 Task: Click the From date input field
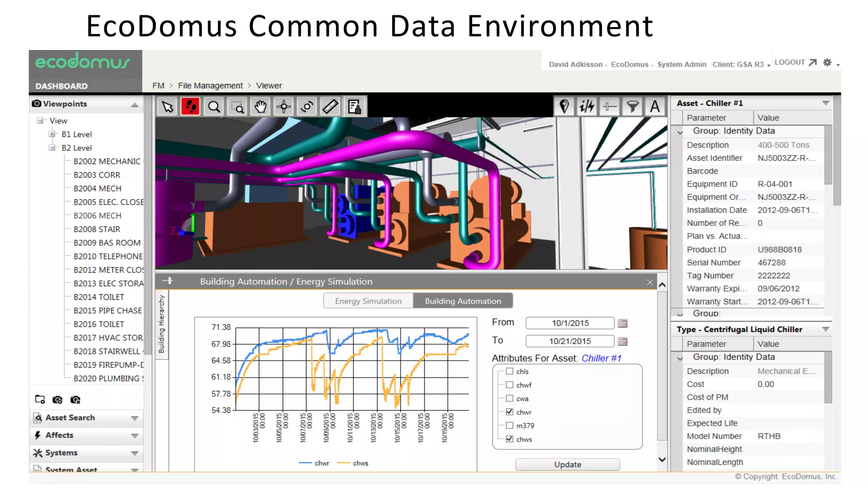[570, 323]
